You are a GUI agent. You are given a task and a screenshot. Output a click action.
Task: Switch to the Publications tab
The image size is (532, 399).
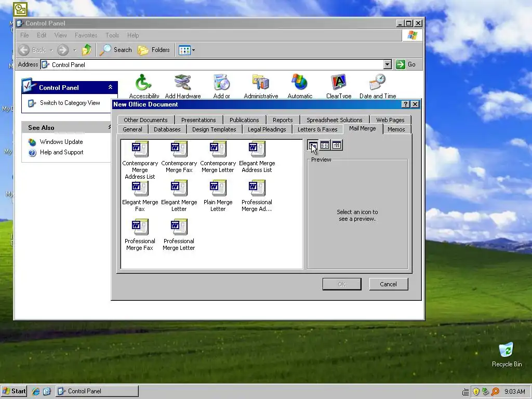pos(244,120)
